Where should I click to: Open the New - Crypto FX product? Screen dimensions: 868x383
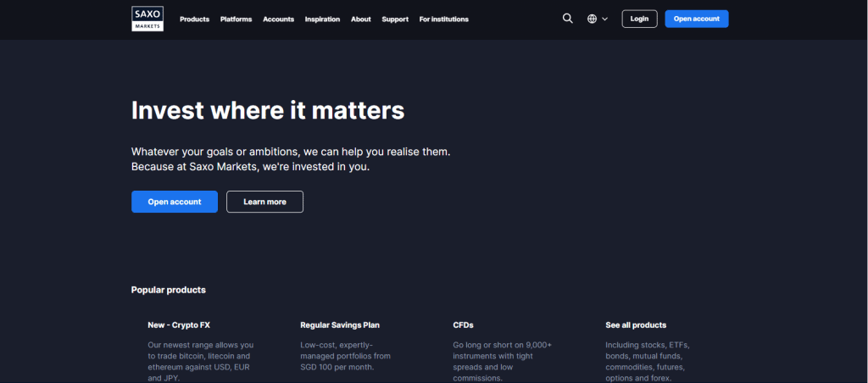[179, 325]
